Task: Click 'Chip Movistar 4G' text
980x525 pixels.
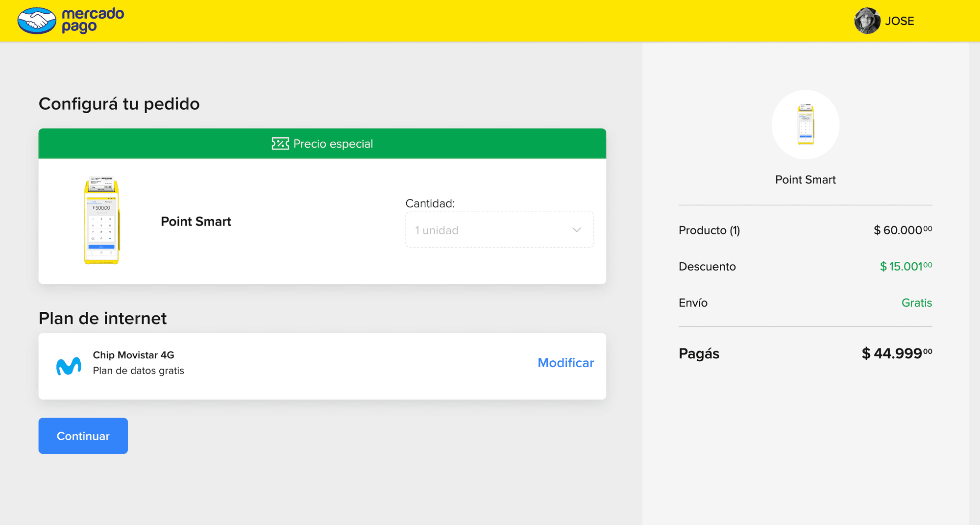Action: [133, 355]
